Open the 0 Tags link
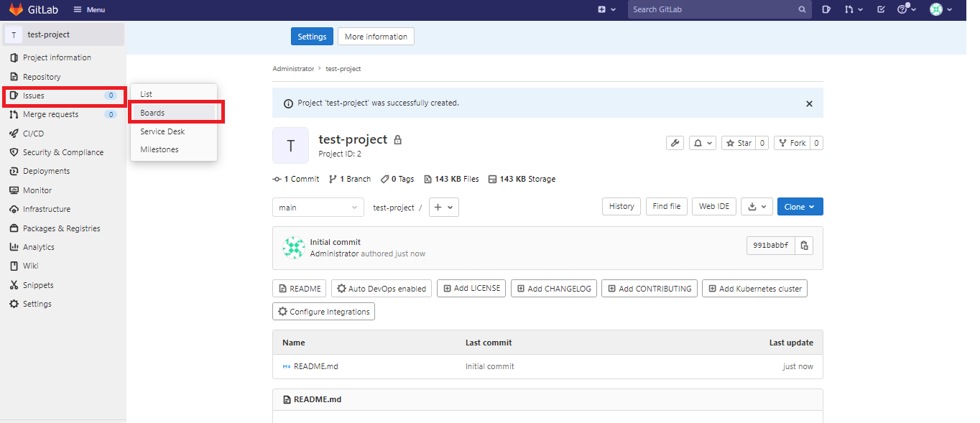Image resolution: width=980 pixels, height=423 pixels. (x=397, y=179)
